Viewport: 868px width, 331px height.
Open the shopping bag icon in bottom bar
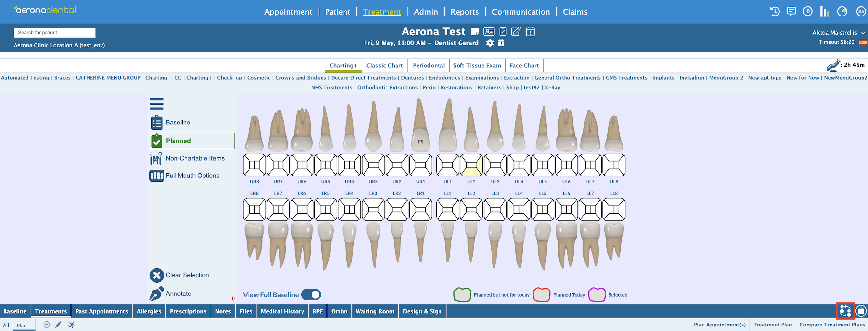tap(861, 311)
